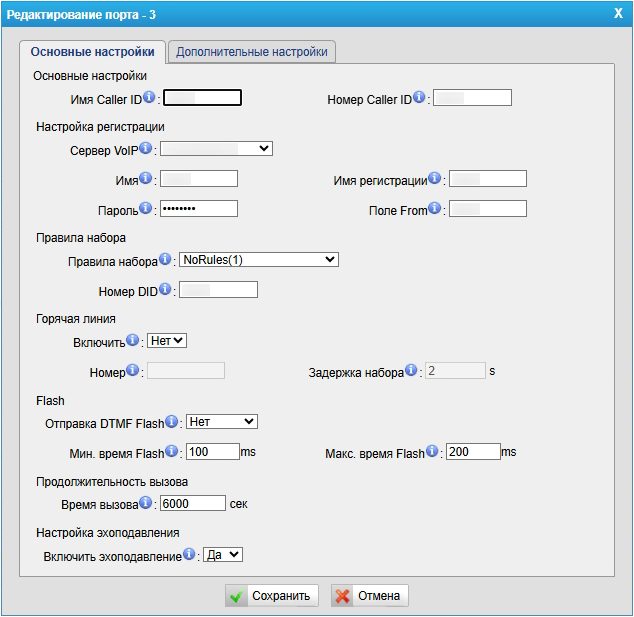Click the Настройка регистрации section heading
This screenshot has width=634, height=617.
click(100, 127)
